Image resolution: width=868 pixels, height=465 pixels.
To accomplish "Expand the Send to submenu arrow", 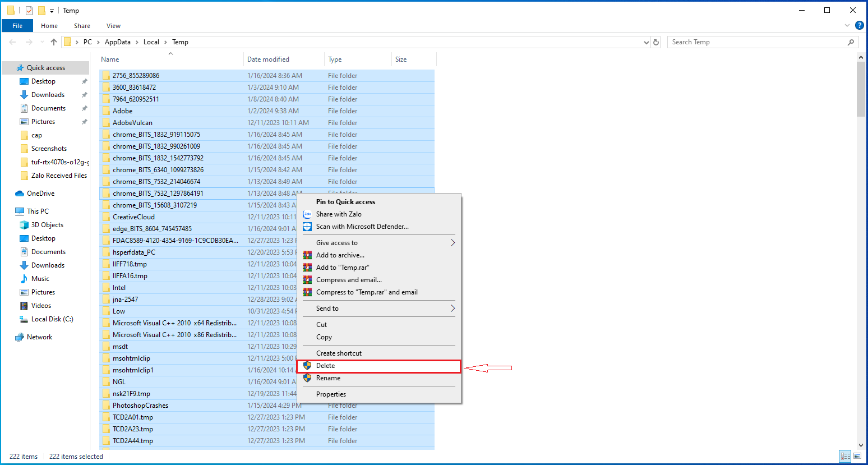I will pos(453,309).
